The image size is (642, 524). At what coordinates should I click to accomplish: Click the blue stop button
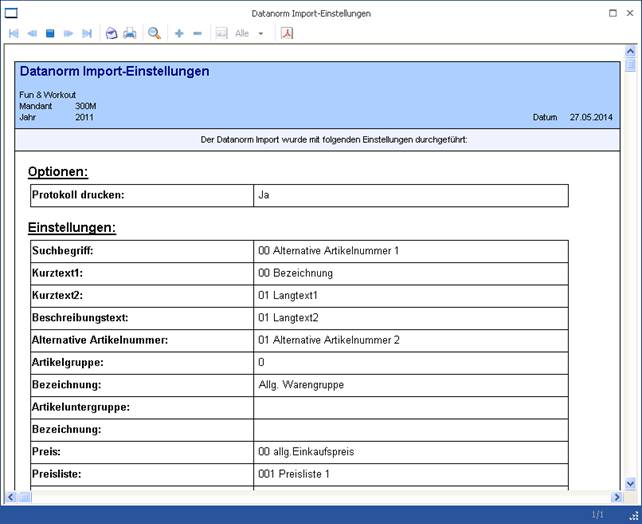[x=49, y=33]
